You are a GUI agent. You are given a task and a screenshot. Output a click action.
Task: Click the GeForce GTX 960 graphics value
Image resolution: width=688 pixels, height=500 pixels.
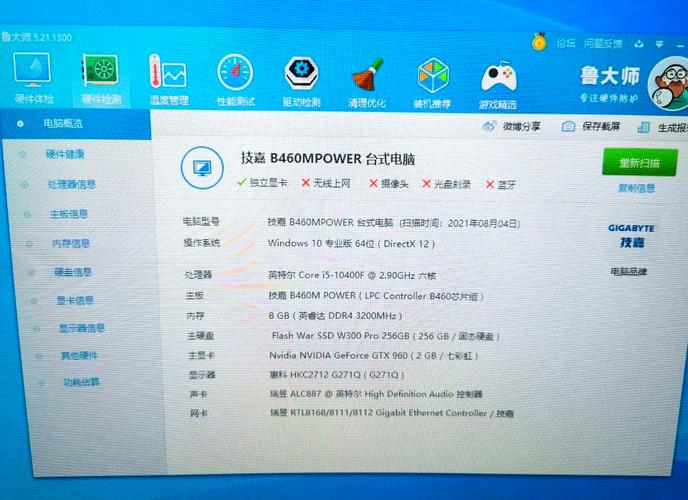[x=373, y=355]
